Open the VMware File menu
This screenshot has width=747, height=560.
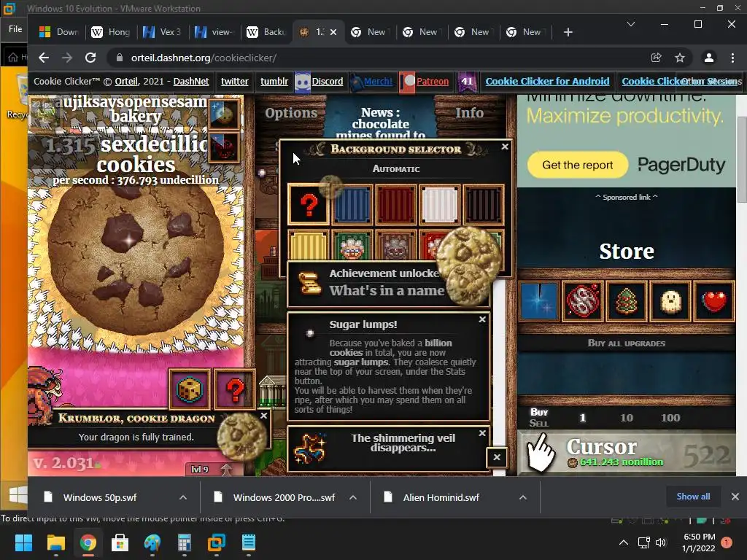point(15,29)
